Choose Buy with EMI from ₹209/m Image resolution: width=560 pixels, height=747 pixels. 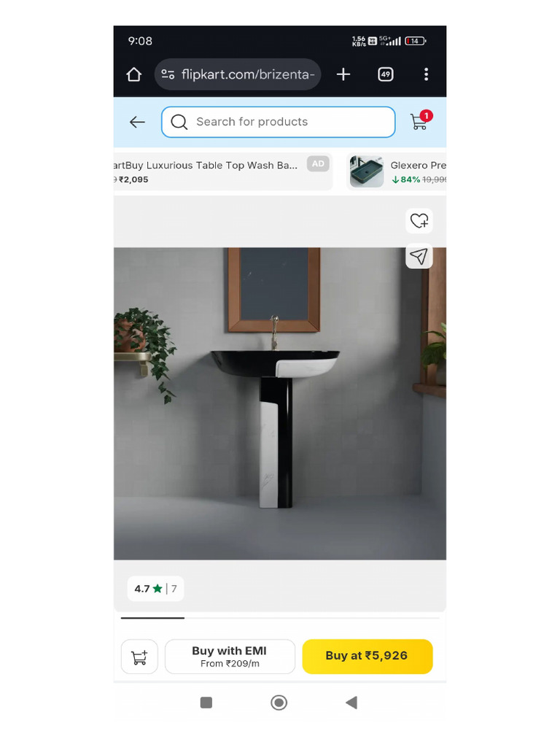230,657
